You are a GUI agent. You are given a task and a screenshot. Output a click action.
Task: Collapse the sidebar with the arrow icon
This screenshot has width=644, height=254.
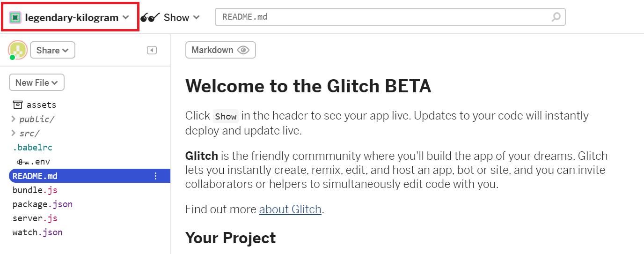(x=152, y=50)
